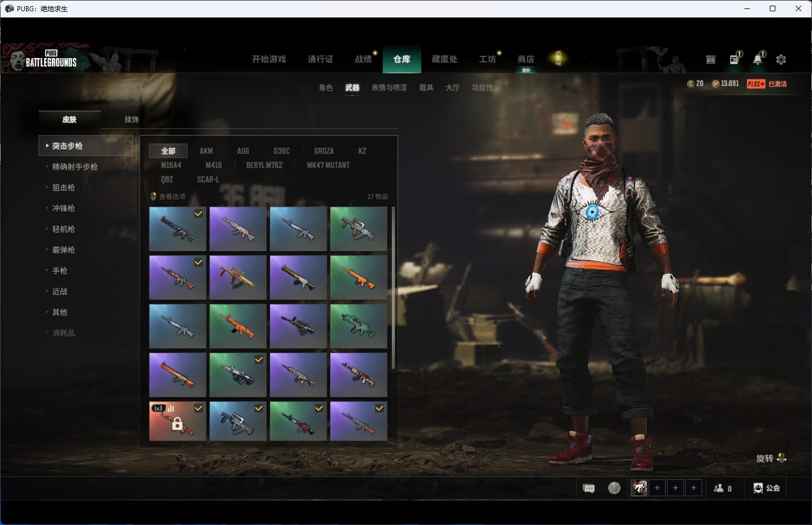
Task: Toggle the checkmark on the Lv.3 locked skin
Action: point(199,408)
